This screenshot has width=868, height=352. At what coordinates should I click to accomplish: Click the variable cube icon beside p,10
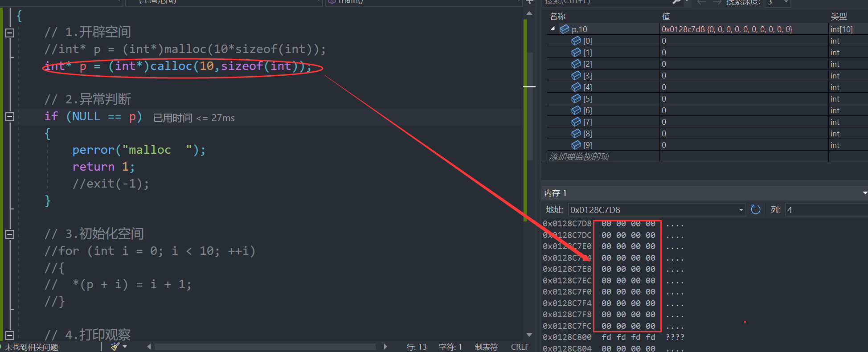tap(565, 29)
